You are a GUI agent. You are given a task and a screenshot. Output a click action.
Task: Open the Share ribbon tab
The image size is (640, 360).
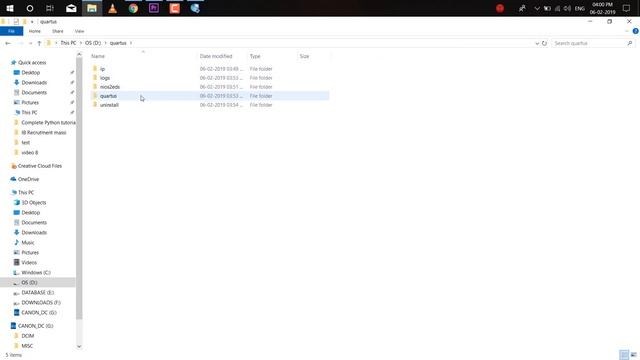(x=58, y=31)
